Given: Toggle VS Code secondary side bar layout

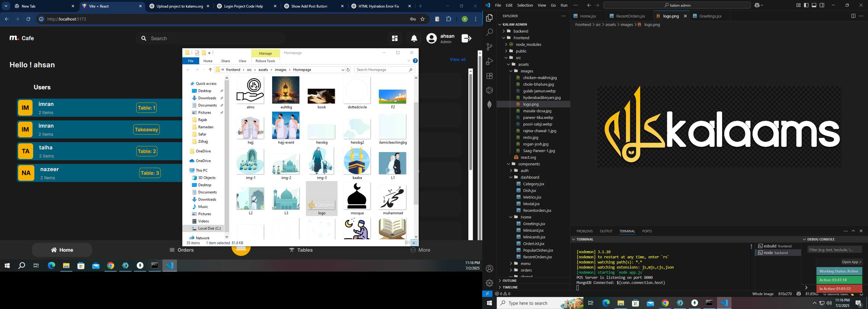Looking at the screenshot, I should (x=822, y=5).
